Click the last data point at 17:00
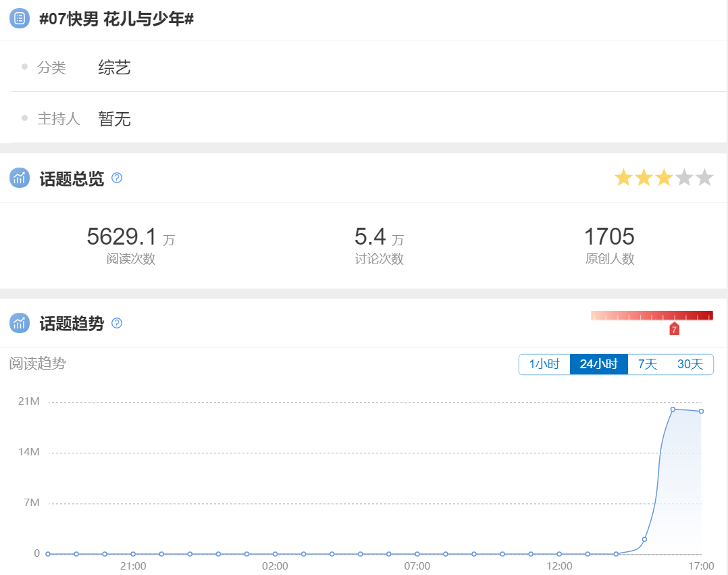This screenshot has height=575, width=728. pyautogui.click(x=701, y=411)
